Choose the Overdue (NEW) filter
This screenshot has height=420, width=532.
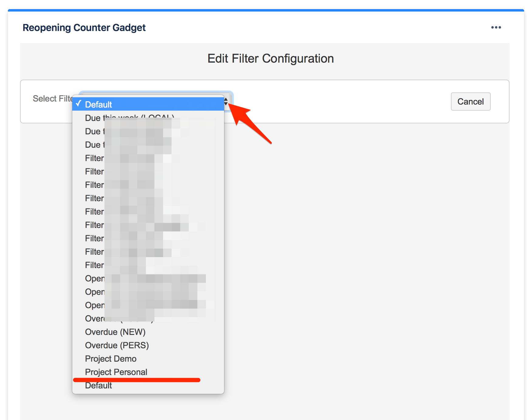pyautogui.click(x=148, y=332)
